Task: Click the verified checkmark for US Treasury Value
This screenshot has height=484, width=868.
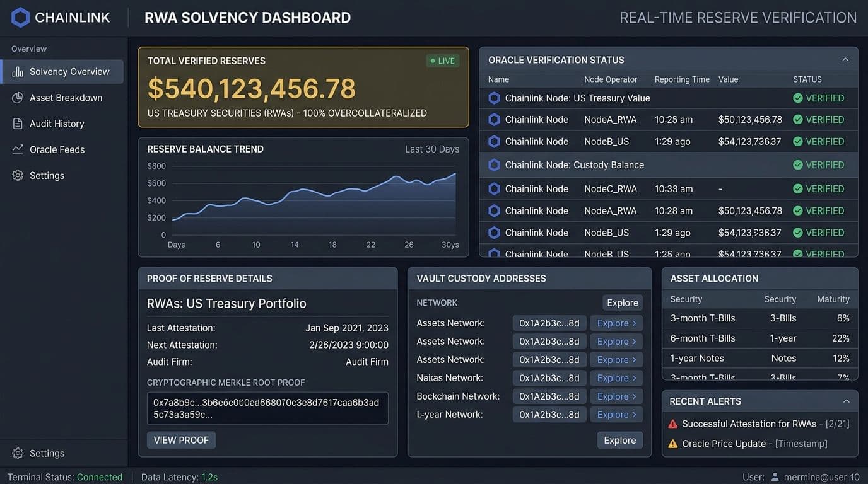Action: point(798,98)
